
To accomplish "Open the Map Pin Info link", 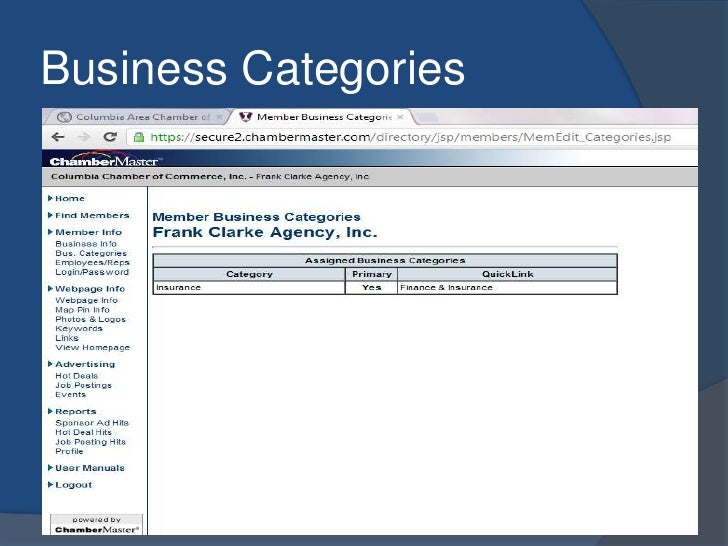I will [82, 310].
